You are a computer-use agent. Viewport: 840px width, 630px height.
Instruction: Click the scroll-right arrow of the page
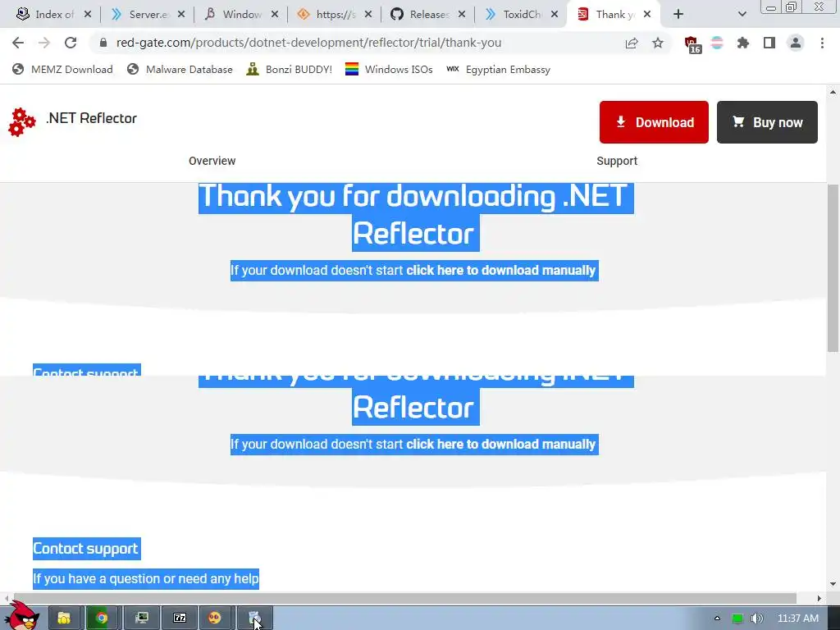819,598
